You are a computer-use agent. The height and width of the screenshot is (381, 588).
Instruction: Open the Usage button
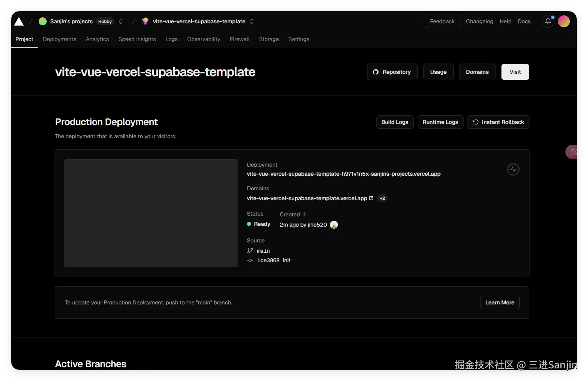coord(438,72)
